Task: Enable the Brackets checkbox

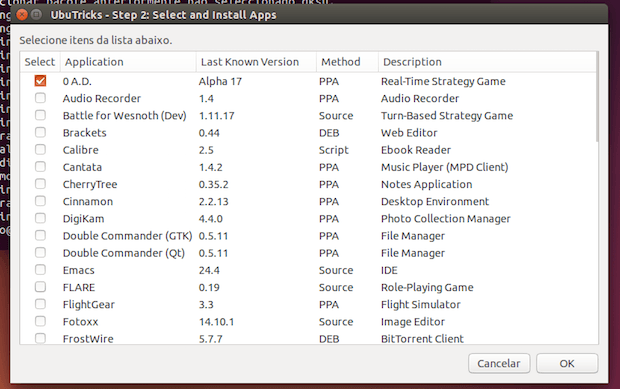Action: coord(40,132)
